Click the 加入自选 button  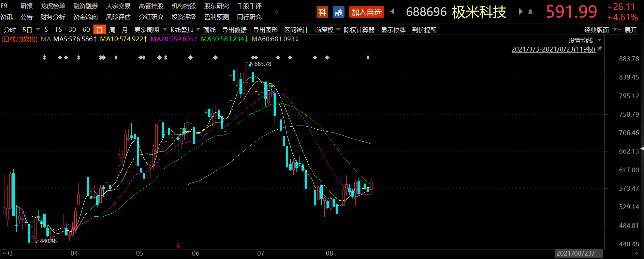(366, 12)
